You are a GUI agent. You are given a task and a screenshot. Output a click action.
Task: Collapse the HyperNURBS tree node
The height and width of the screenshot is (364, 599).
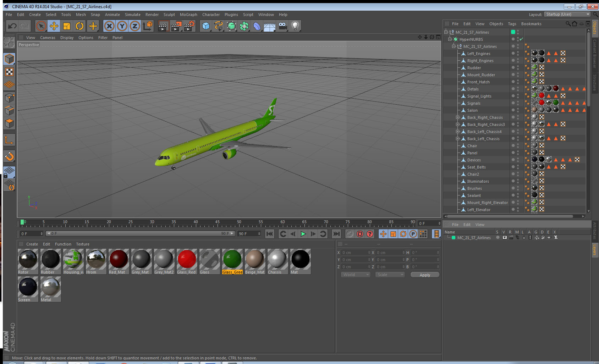coord(450,39)
